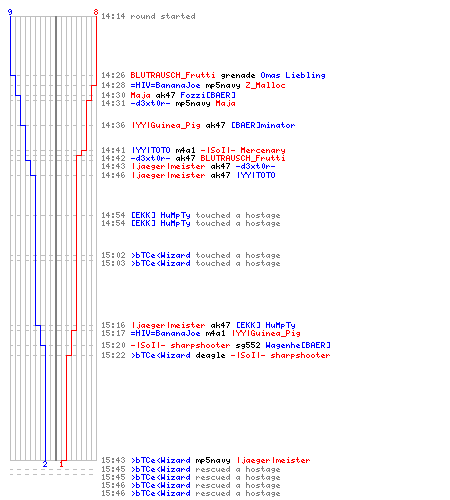Click Wagenhe[BAER] at 15:20
Screen dimensions: 450x500
pos(298,345)
